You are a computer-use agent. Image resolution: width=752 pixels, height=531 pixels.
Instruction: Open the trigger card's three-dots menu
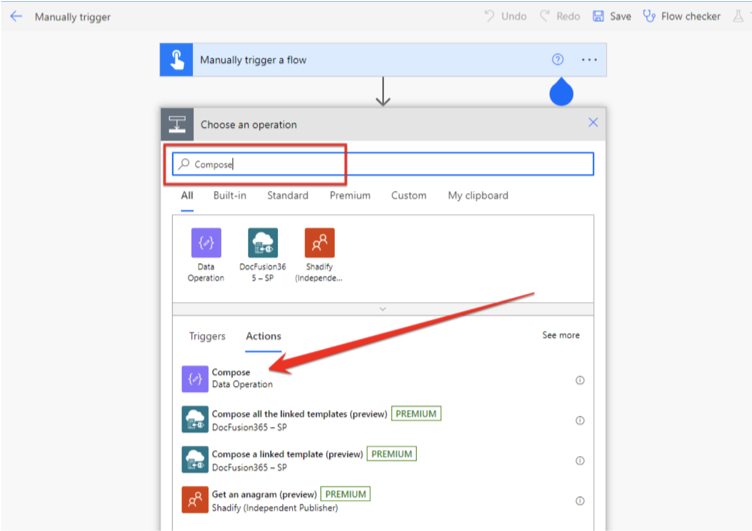coord(589,59)
